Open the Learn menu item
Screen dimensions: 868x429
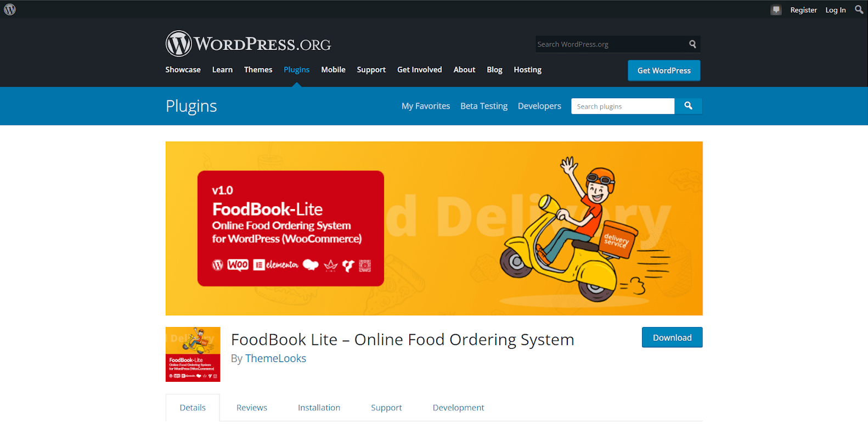tap(222, 70)
